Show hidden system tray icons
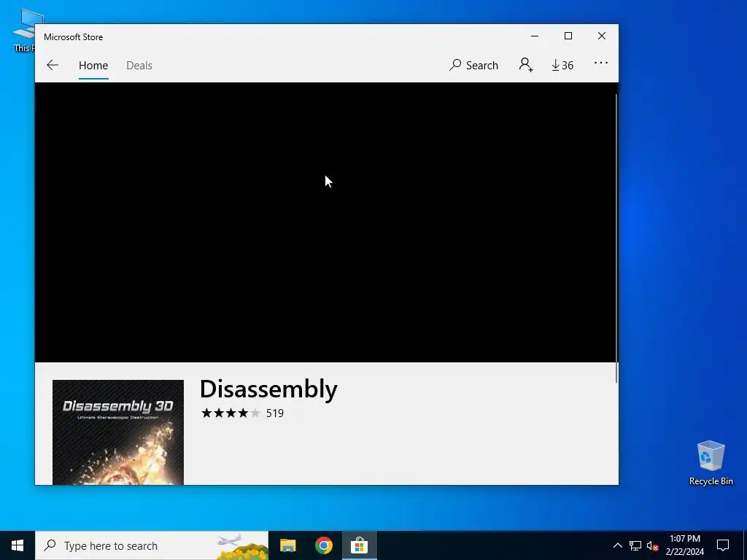Image resolution: width=747 pixels, height=560 pixels. tap(617, 545)
